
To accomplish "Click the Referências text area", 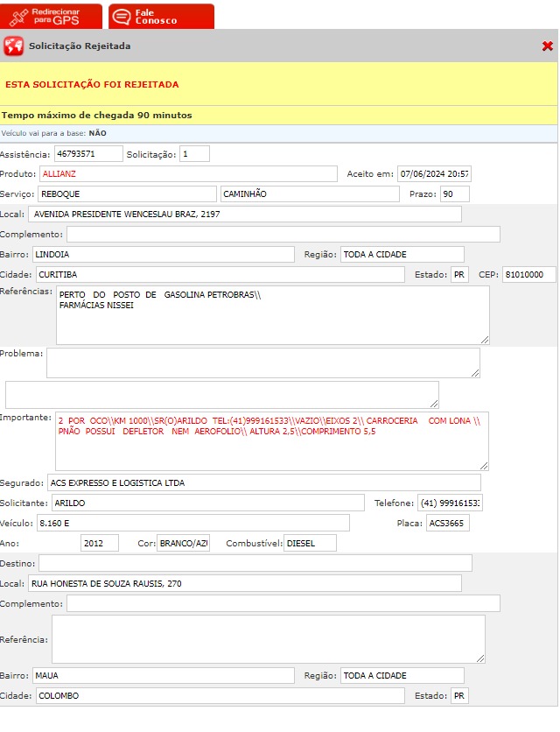I will [272, 314].
